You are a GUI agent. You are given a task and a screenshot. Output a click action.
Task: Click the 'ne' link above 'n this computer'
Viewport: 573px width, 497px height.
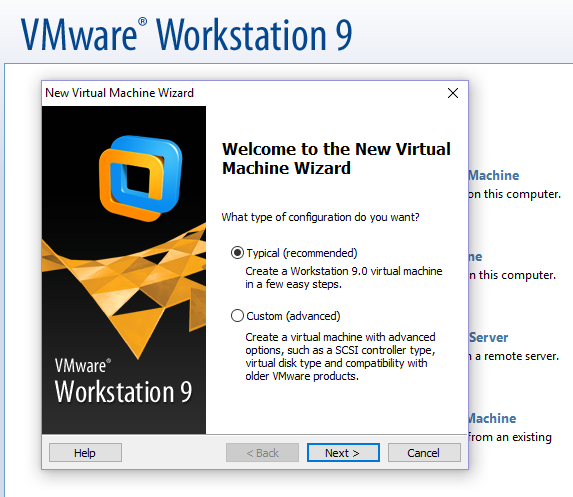click(476, 257)
